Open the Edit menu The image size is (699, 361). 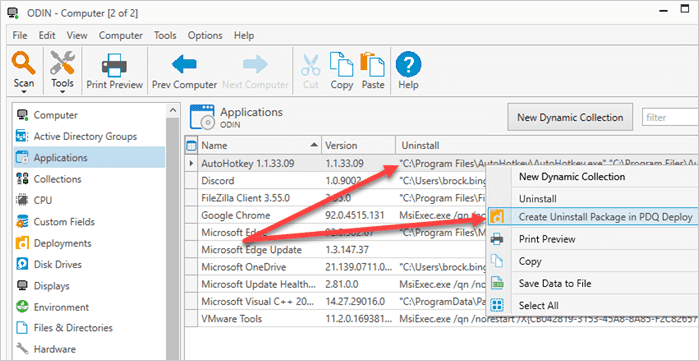click(x=47, y=36)
